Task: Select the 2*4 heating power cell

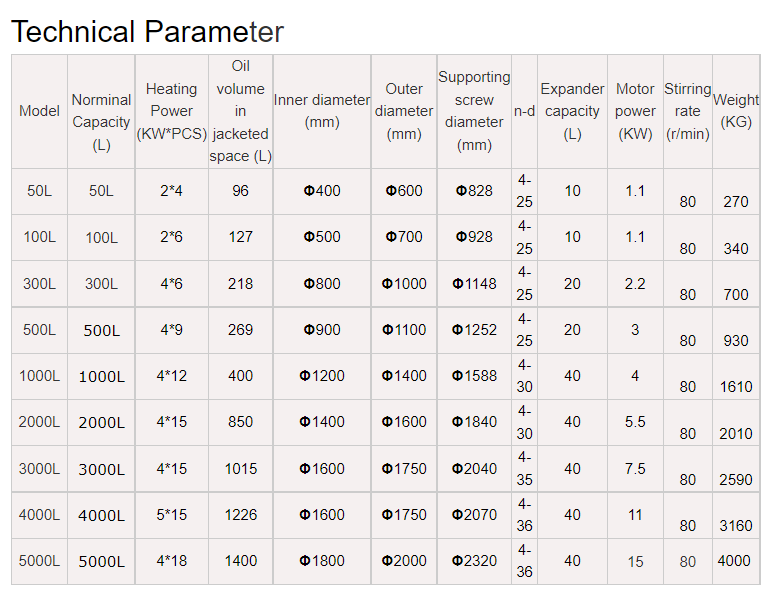Action: click(171, 191)
